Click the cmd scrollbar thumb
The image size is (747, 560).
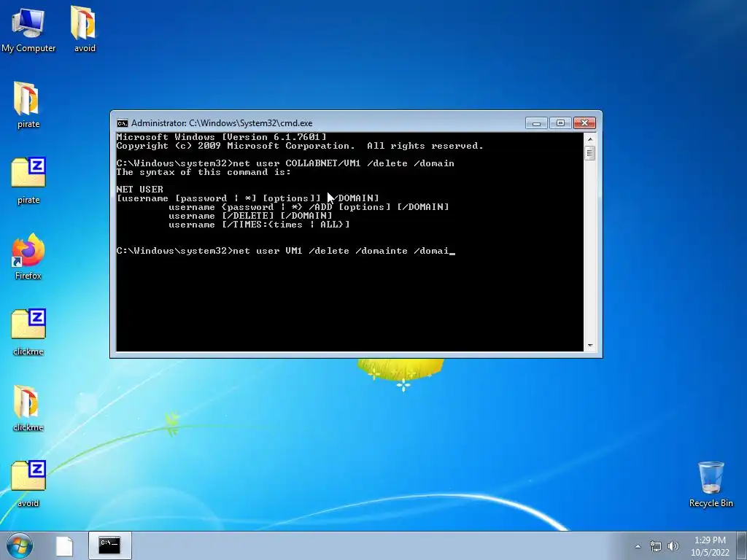(589, 153)
